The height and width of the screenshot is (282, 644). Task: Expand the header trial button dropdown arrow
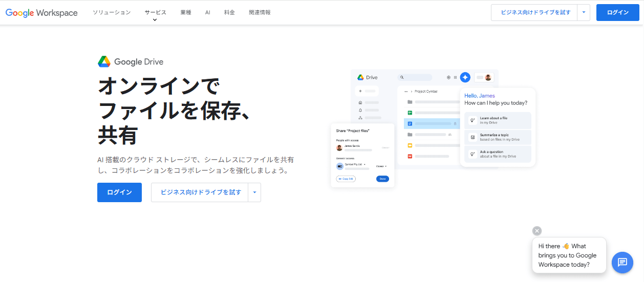click(x=584, y=12)
